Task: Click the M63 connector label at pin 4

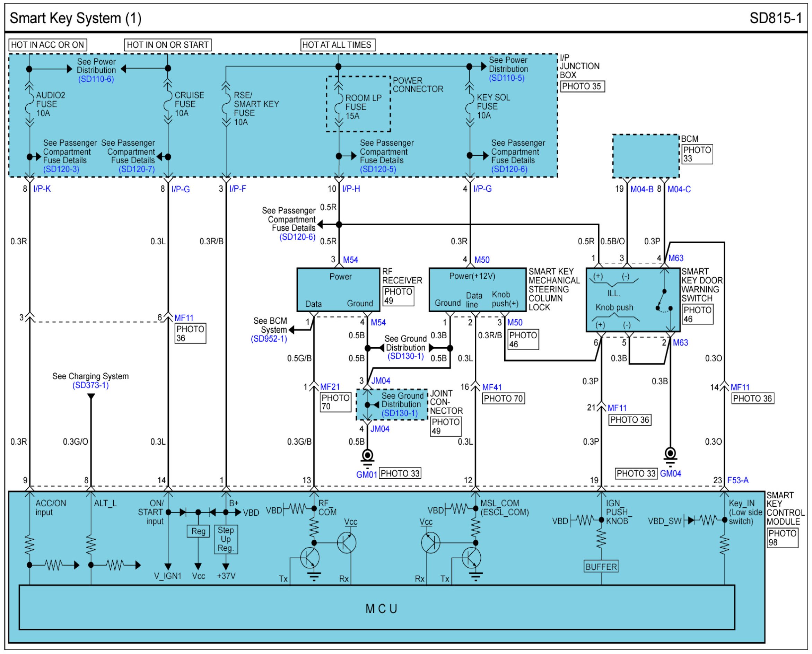Action: tap(676, 258)
